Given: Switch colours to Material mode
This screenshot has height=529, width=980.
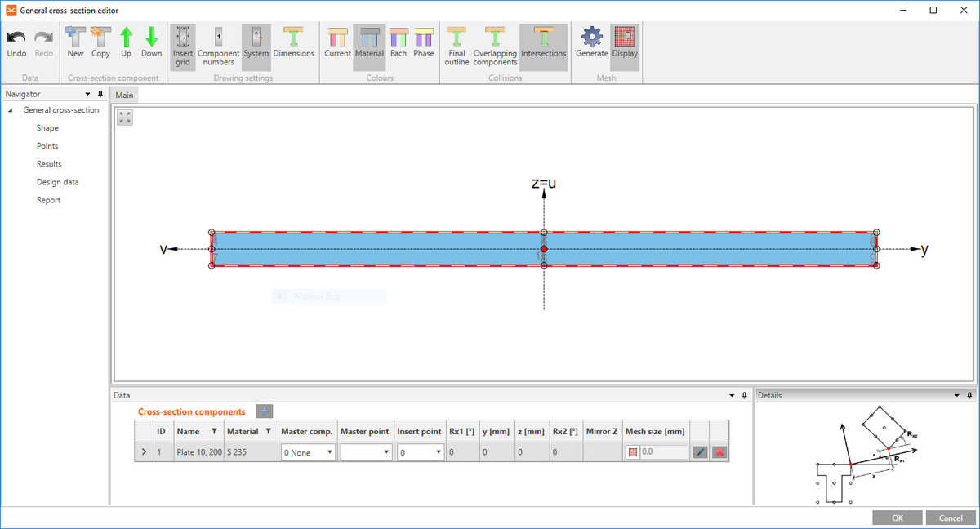Looking at the screenshot, I should coord(369,45).
